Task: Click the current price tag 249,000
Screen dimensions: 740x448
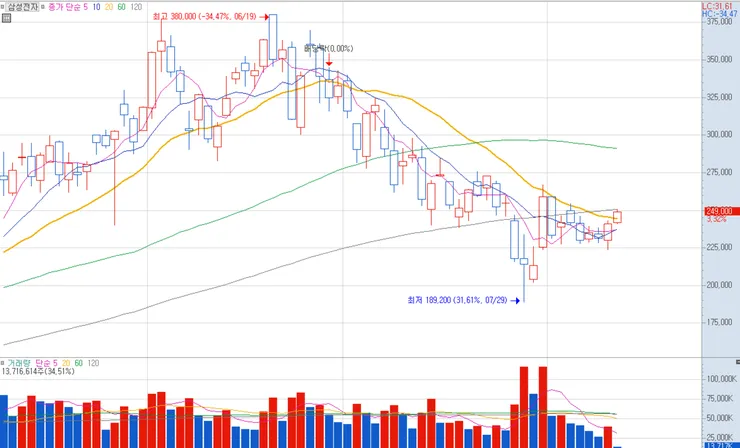Action: point(722,211)
